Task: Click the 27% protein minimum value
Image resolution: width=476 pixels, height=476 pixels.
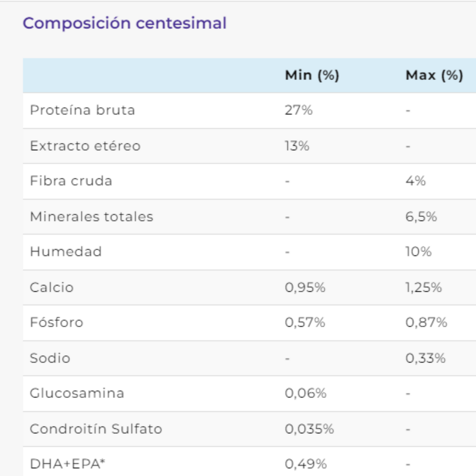Action: pos(298,110)
